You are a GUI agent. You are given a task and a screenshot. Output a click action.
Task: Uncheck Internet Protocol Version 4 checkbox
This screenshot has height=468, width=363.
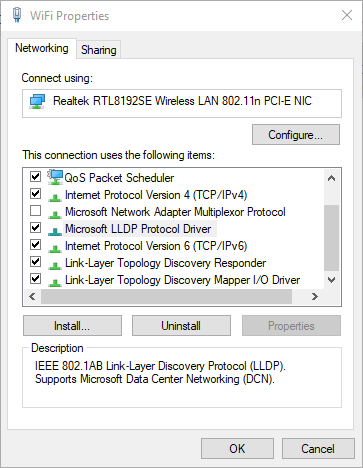click(x=35, y=194)
